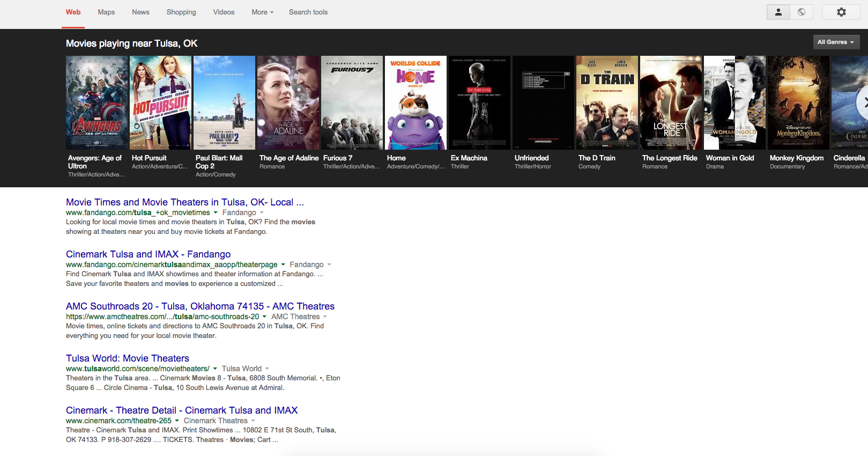
Task: Open the Furious 7 poster
Action: pos(352,102)
